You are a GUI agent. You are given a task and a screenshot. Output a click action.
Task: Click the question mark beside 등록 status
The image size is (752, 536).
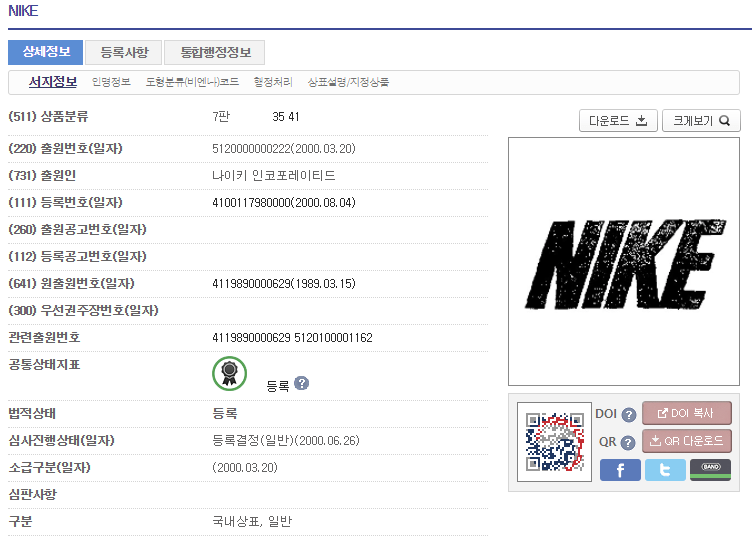coord(302,383)
